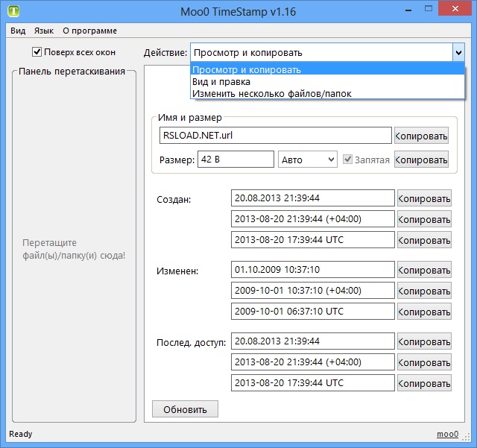Image resolution: width=477 pixels, height=448 pixels.
Task: Click the Создан: label
Action: [174, 200]
